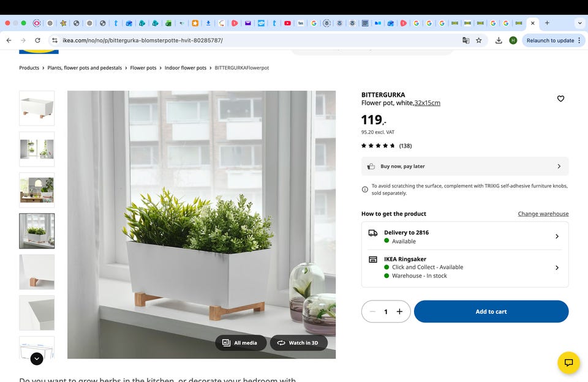Select second thumbnail with wall-mounted pots
Screen dimensions: 588x382
click(x=37, y=149)
